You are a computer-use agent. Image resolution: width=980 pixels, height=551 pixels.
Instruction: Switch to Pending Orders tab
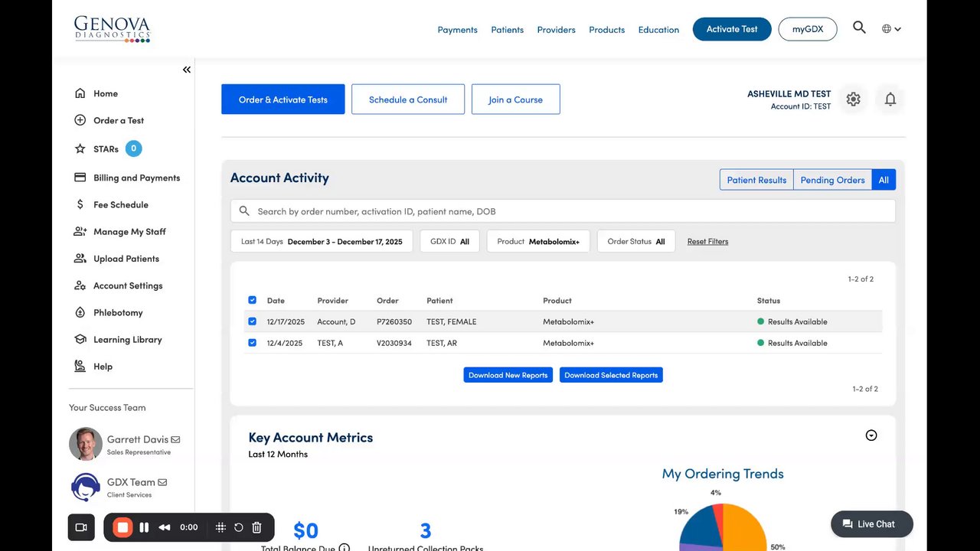[832, 180]
